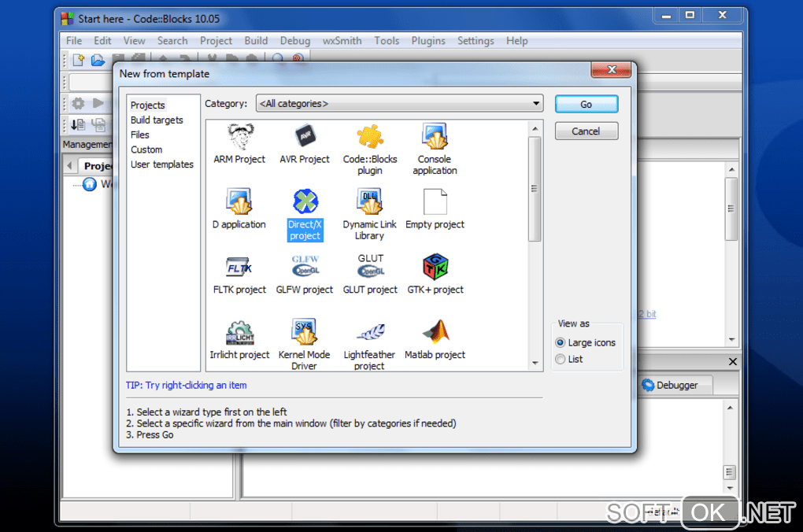
Task: Select the AVR Project template
Action: point(305,144)
